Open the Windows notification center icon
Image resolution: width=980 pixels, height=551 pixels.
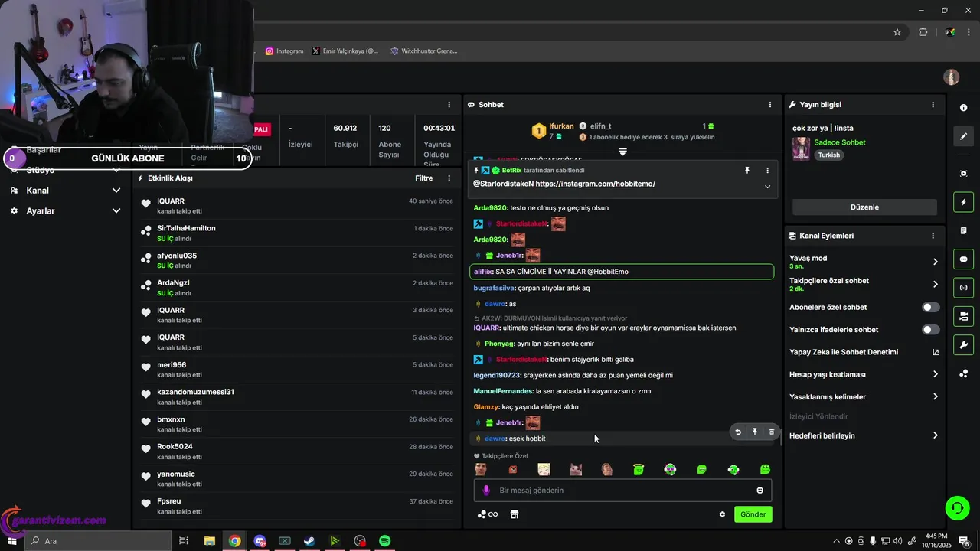click(x=964, y=541)
